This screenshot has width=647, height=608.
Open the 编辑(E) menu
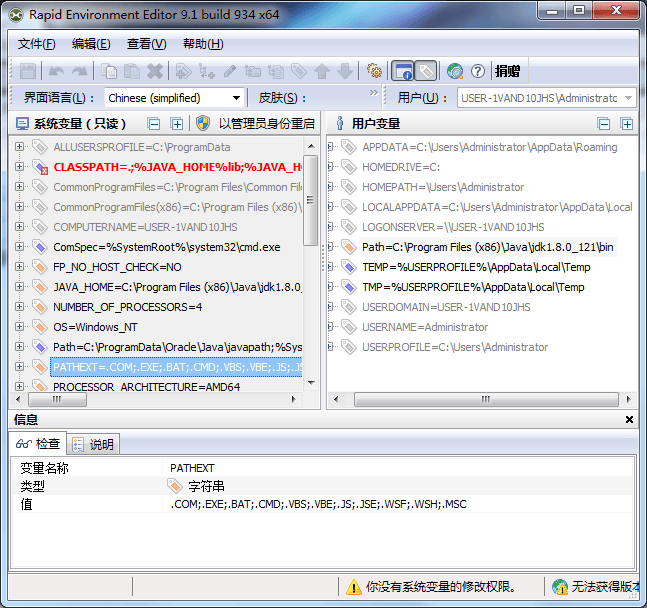(x=91, y=44)
